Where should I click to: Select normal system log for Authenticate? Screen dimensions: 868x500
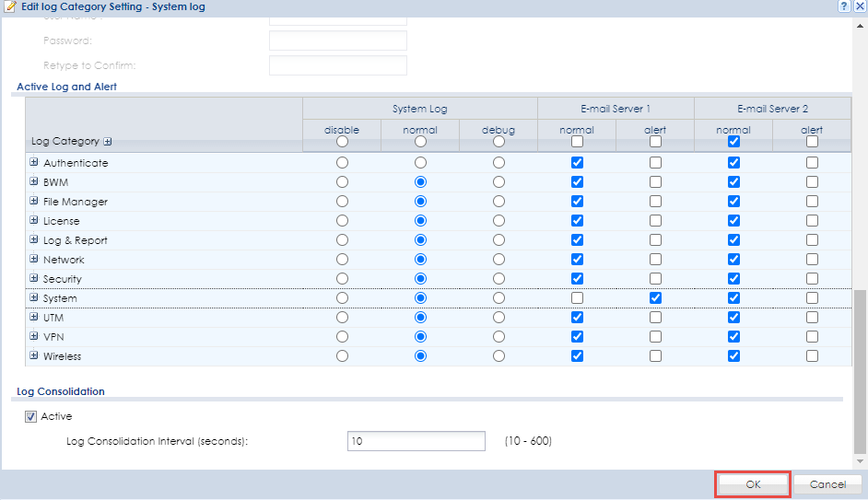pos(420,163)
